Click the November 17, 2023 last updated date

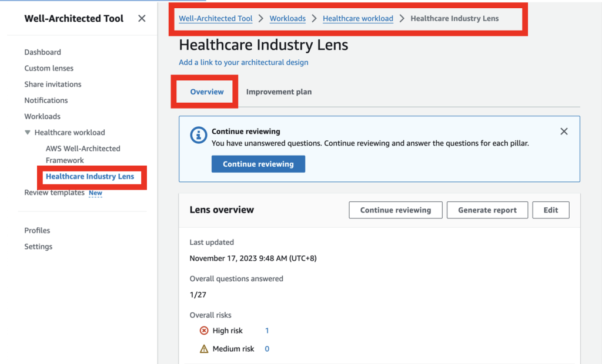(x=253, y=258)
